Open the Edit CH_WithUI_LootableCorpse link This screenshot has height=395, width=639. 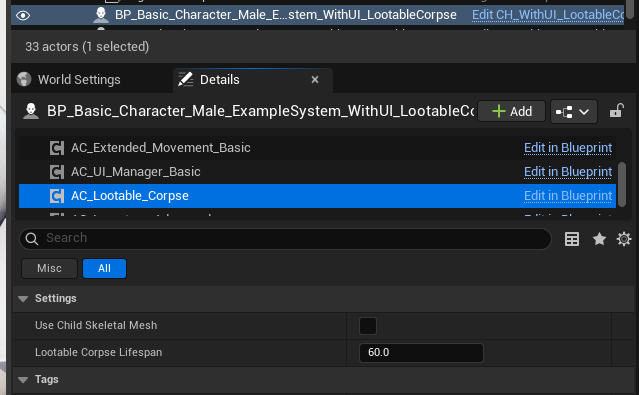click(x=548, y=15)
